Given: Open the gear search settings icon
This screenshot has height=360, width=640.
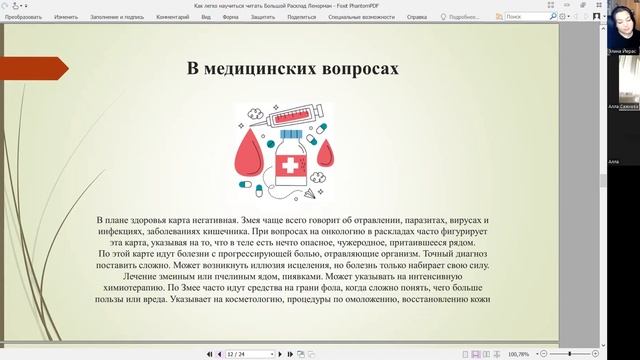Looking at the screenshot, I should [562, 16].
